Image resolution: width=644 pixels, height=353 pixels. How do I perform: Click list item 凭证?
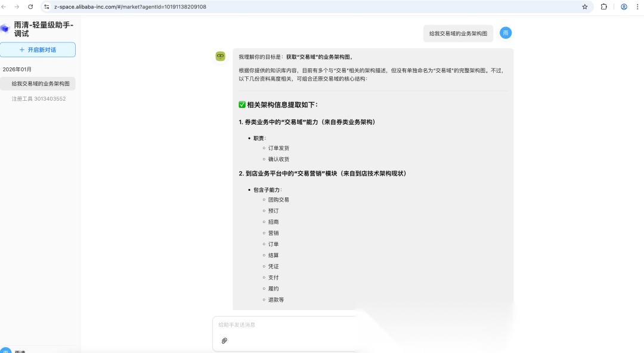(273, 267)
